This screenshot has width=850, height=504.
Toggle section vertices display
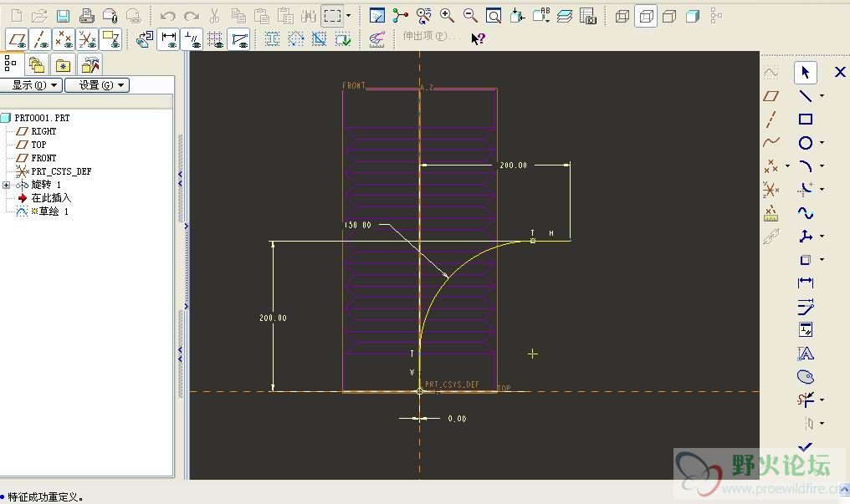point(238,39)
